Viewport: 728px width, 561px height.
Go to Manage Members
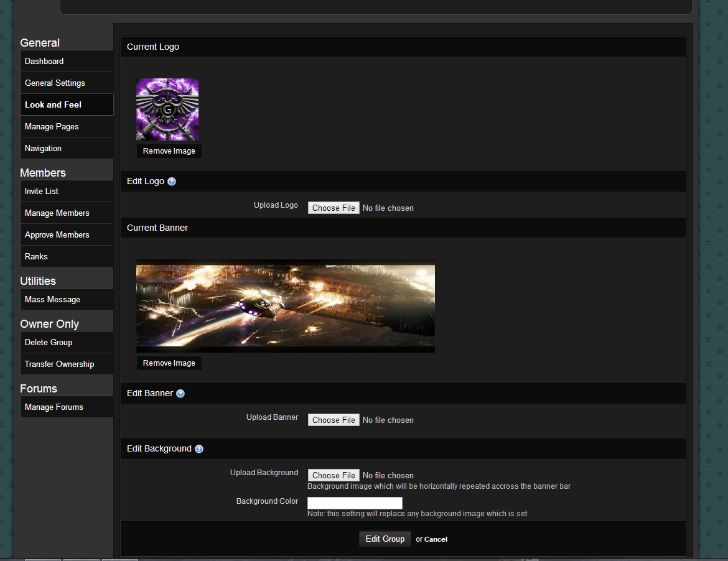pos(67,213)
